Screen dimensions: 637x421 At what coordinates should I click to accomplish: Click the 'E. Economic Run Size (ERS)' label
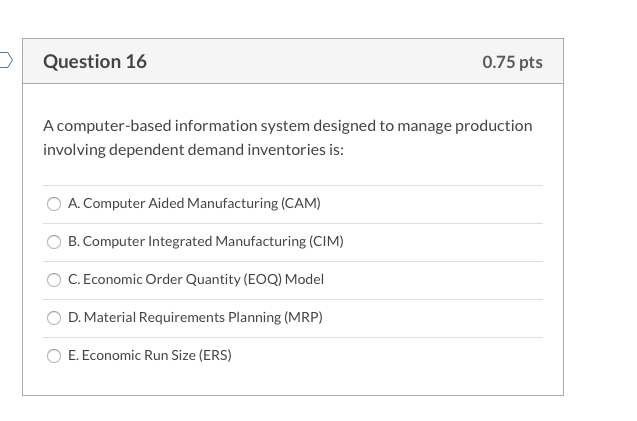(150, 356)
